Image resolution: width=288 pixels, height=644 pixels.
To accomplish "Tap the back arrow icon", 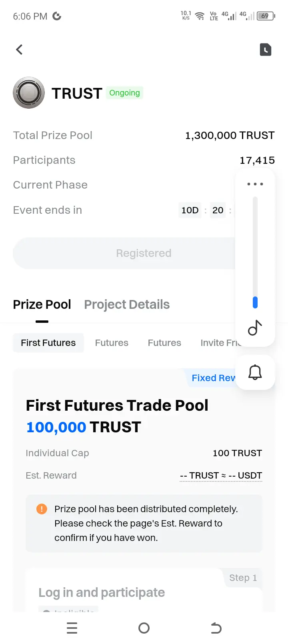I will pos(19,50).
